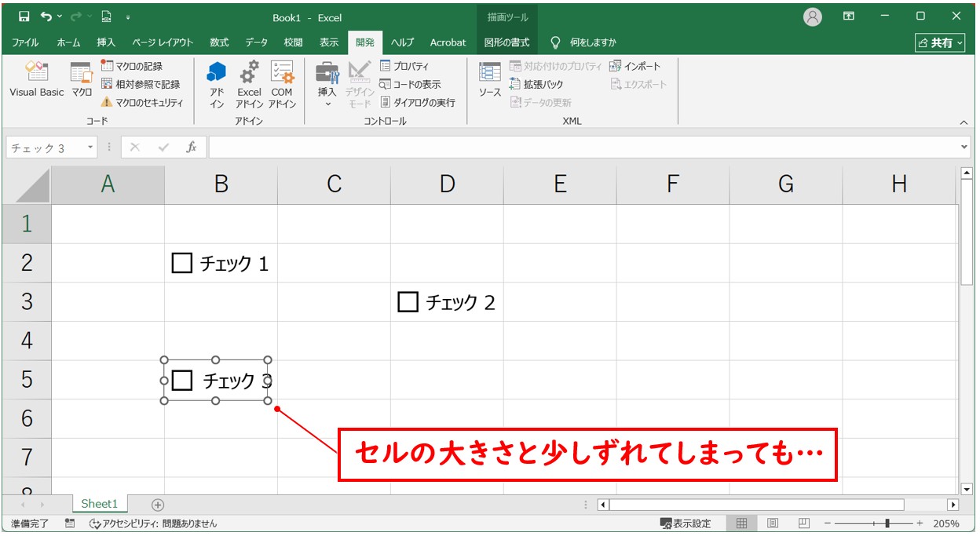This screenshot has height=536, width=980.
Task: Click 拡張パック expansion packs
Action: 536,84
